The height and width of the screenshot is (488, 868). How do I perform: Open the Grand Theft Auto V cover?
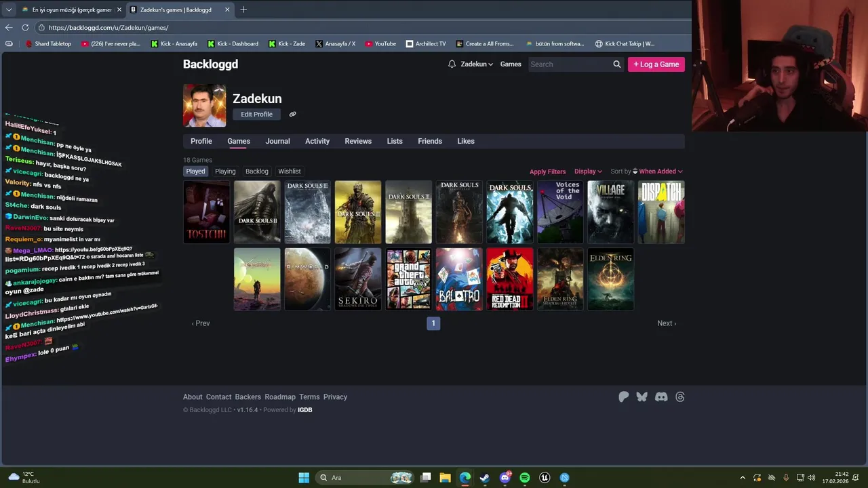pos(408,279)
